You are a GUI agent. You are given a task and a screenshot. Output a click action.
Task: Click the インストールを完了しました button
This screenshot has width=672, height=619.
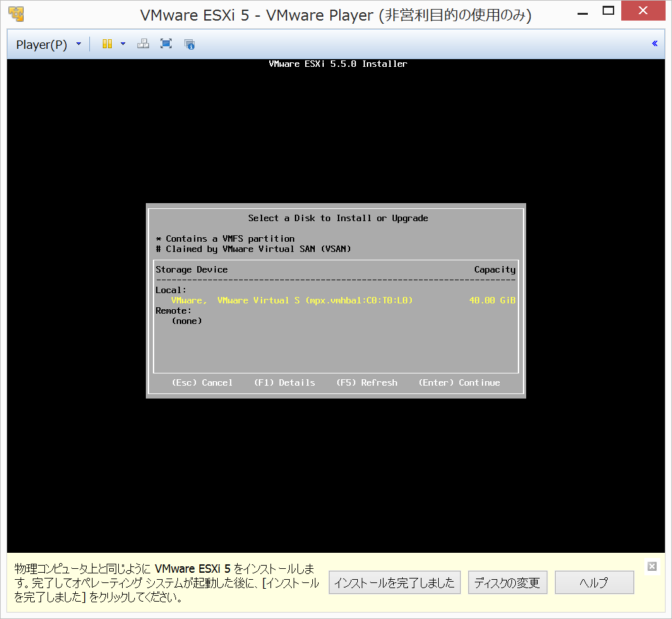coord(394,582)
